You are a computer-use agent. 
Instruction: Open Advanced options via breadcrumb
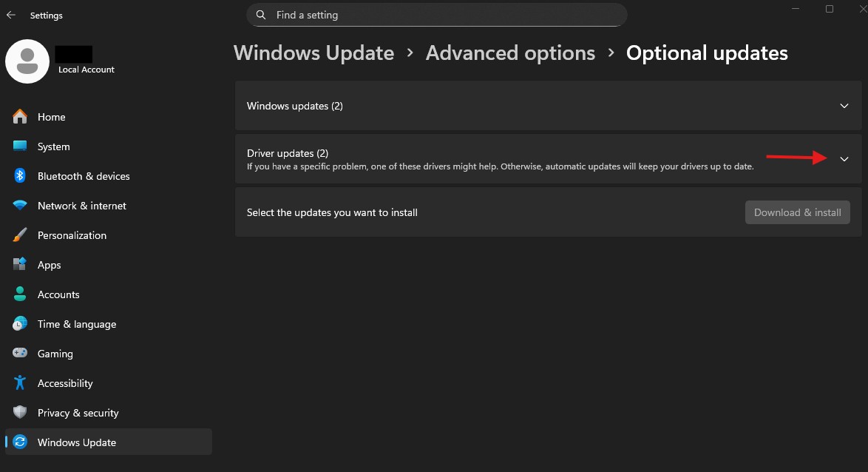pos(510,53)
